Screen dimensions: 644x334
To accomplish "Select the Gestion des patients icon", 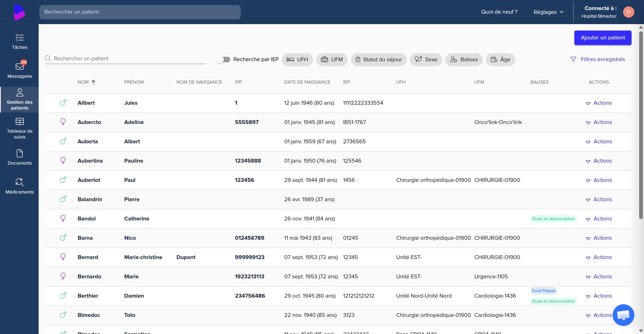I will pyautogui.click(x=20, y=92).
